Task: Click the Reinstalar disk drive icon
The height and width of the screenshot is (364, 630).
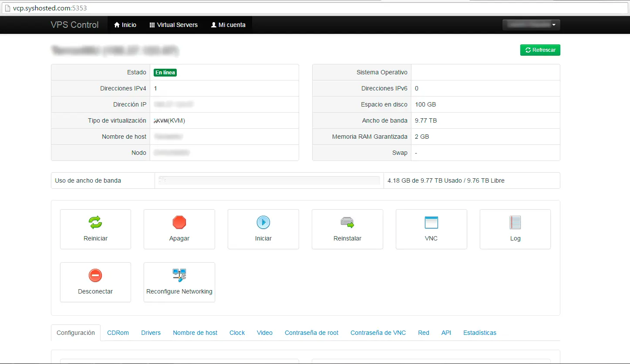Action: coord(347,223)
